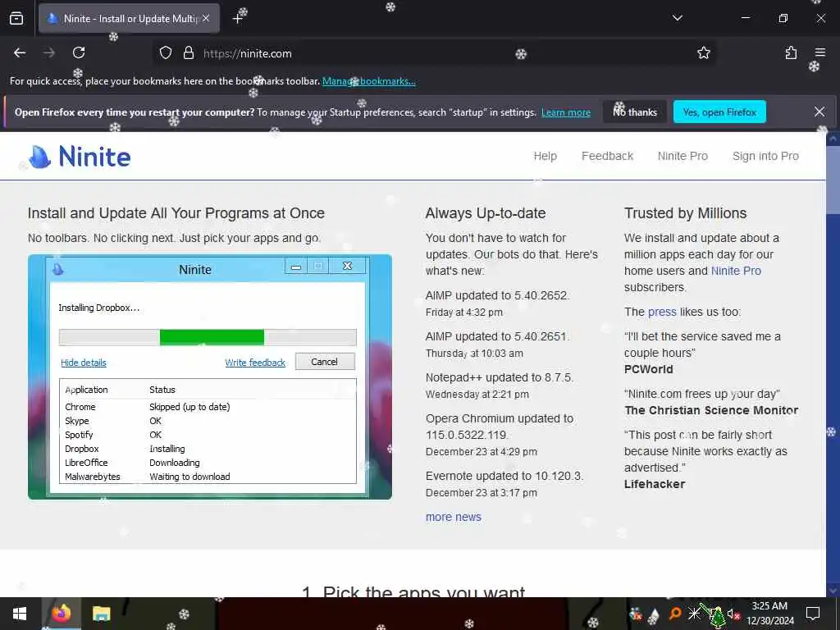This screenshot has height=630, width=840.
Task: Click 'Notepad++ updated to 8.7.5' text
Action: pyautogui.click(x=500, y=377)
